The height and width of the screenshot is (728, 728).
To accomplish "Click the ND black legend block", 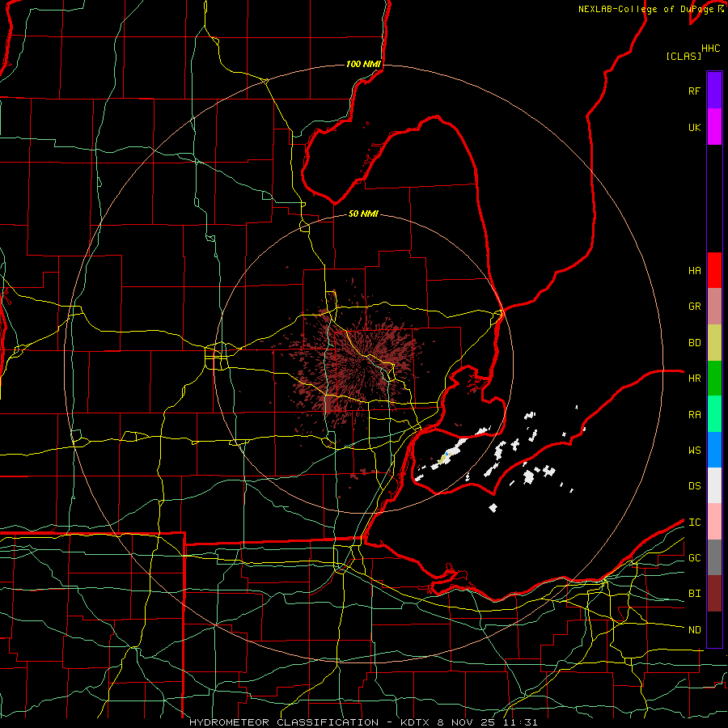I will pos(714,629).
